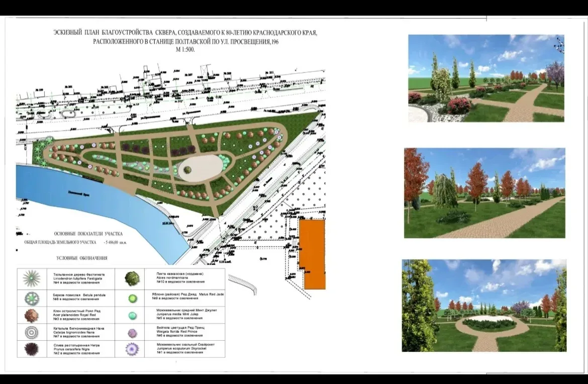Viewport: 588px width, 384px height.
Task: Open the top render with flowerbed path
Action: pos(486,78)
